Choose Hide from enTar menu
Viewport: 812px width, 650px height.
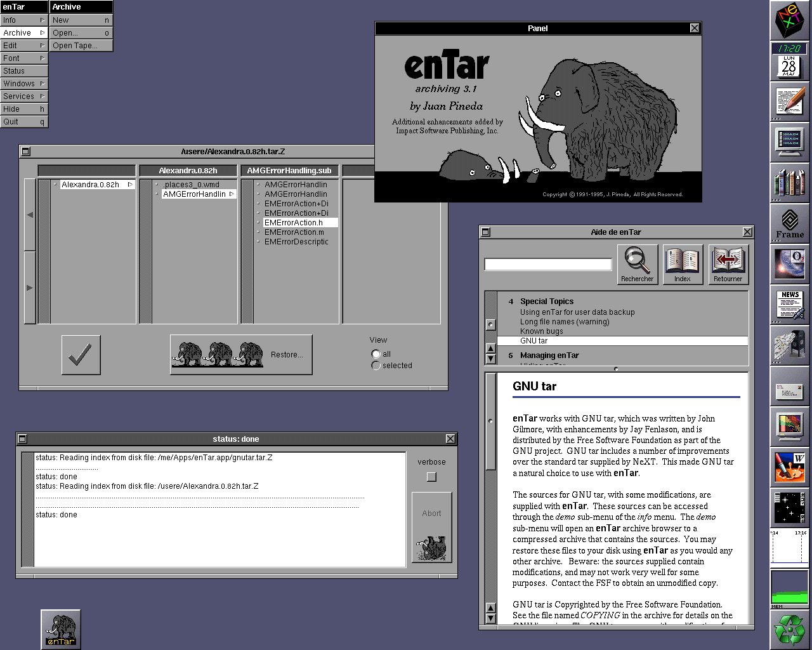tap(24, 109)
